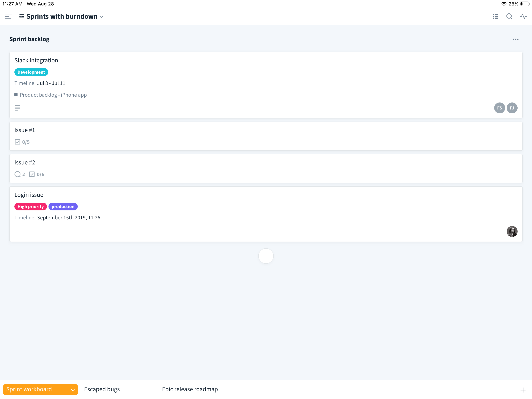Open the Sprint backlog options menu
This screenshot has height=399, width=532.
[515, 39]
